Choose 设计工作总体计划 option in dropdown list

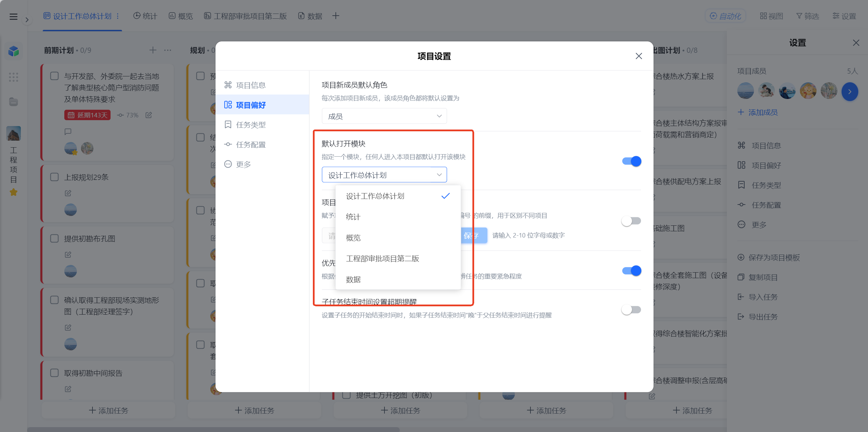point(398,196)
